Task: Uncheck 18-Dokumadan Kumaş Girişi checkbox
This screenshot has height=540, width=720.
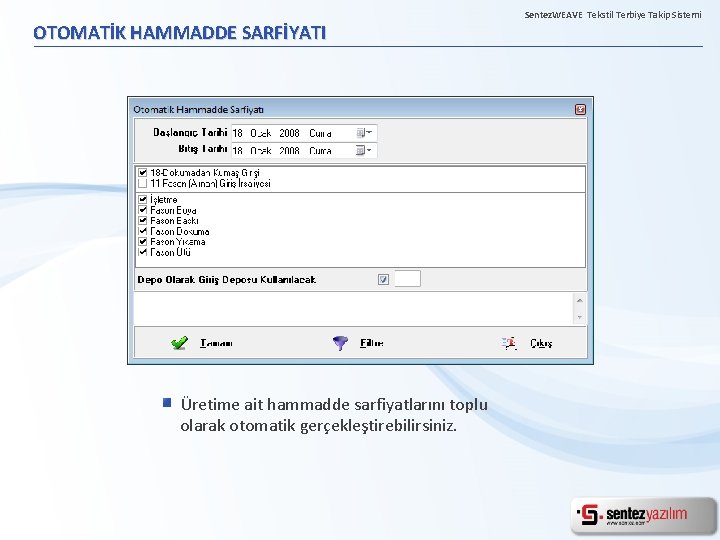Action: [143, 173]
